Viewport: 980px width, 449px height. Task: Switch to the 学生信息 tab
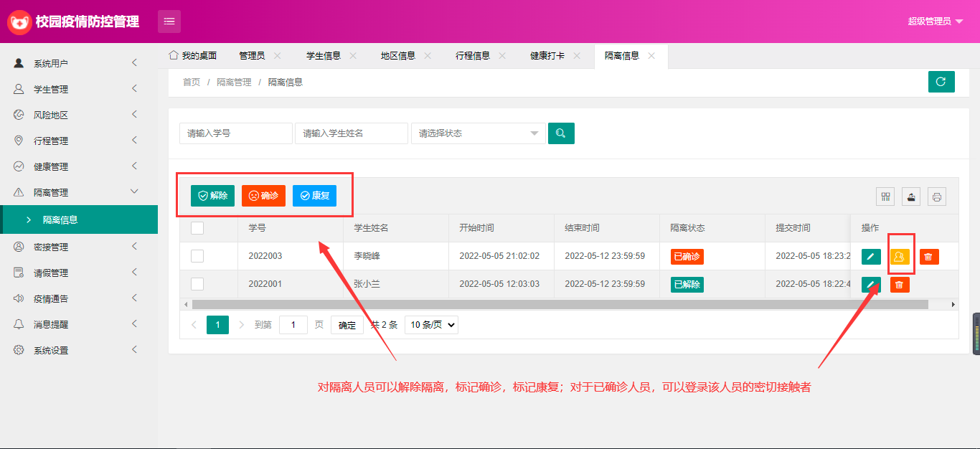coord(324,55)
